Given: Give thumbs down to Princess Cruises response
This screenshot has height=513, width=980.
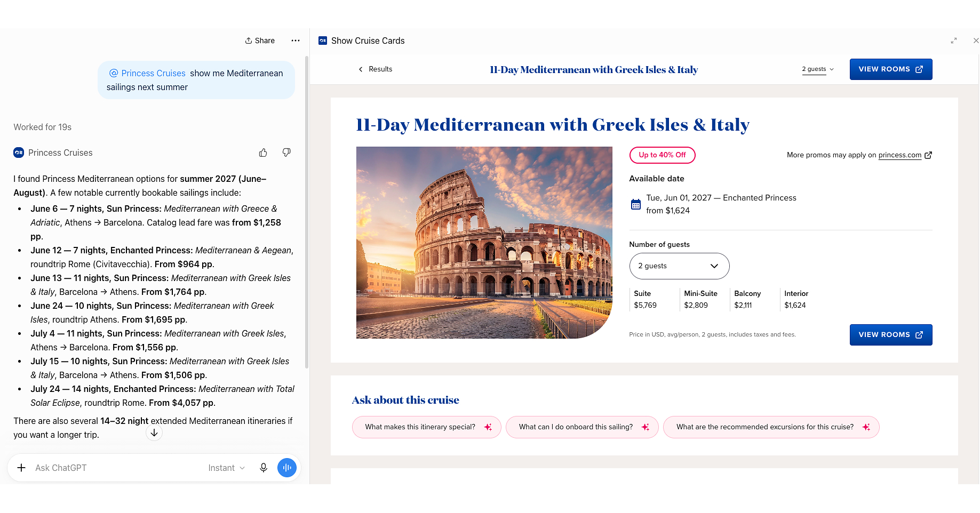Looking at the screenshot, I should coord(286,153).
